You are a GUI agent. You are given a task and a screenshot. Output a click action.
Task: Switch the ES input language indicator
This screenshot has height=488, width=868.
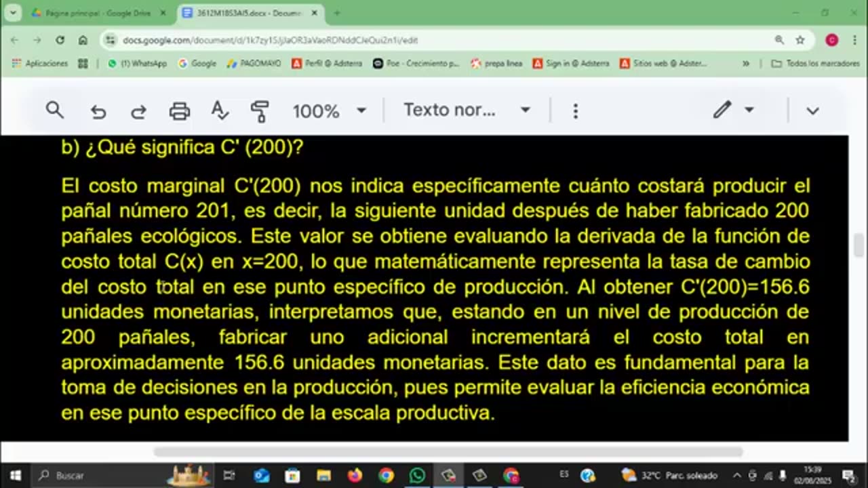565,474
